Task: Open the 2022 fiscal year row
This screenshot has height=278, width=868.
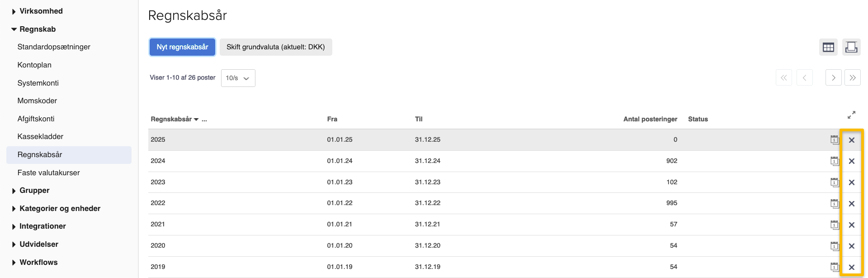Action: pos(158,203)
